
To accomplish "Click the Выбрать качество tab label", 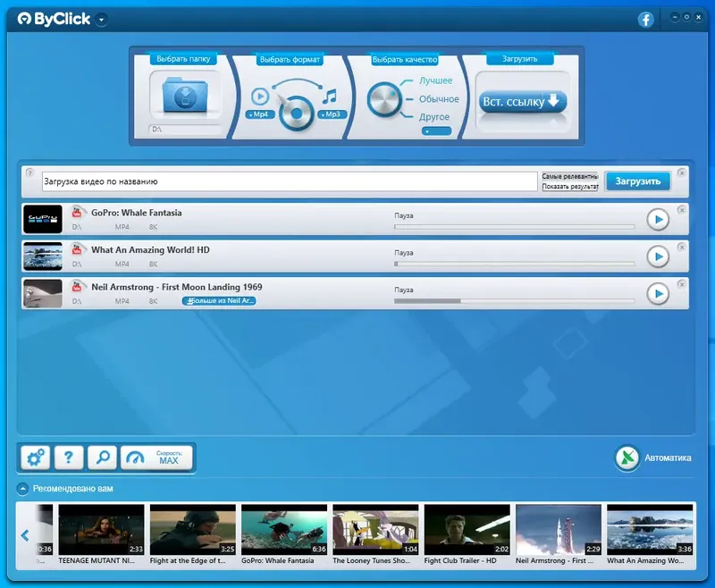I will coord(405,60).
